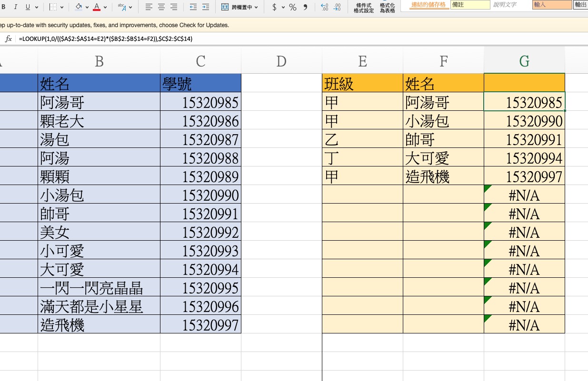This screenshot has height=381, width=588.
Task: Decrease the cell indent
Action: (193, 7)
